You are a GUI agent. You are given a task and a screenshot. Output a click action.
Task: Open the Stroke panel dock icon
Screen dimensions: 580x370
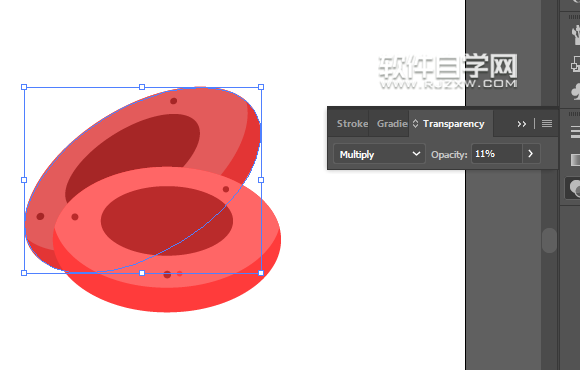[576, 132]
